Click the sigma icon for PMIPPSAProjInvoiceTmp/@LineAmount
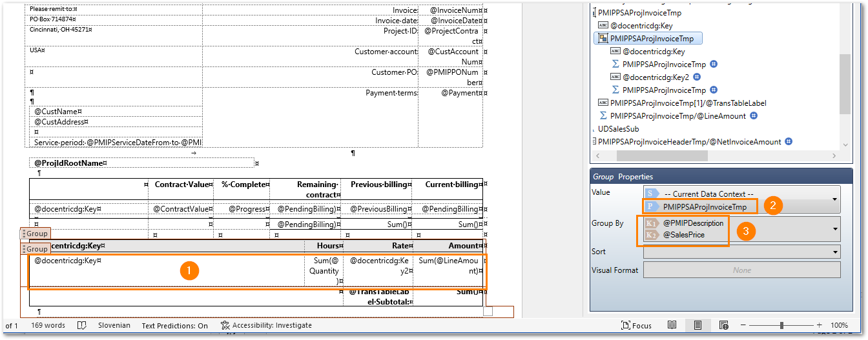The image size is (868, 340). pos(603,116)
